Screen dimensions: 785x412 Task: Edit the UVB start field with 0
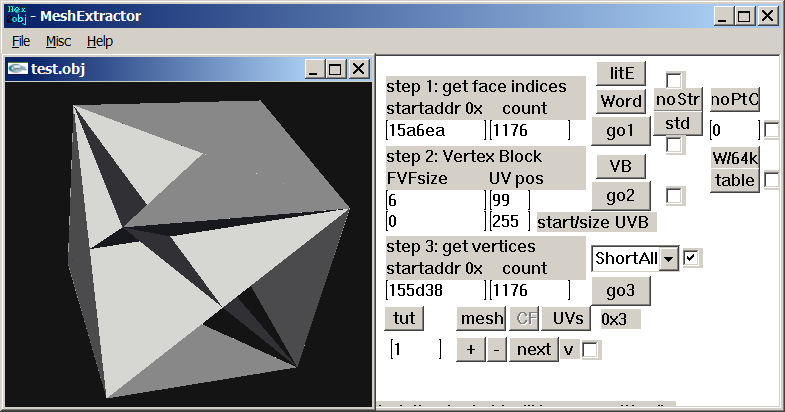(436, 221)
